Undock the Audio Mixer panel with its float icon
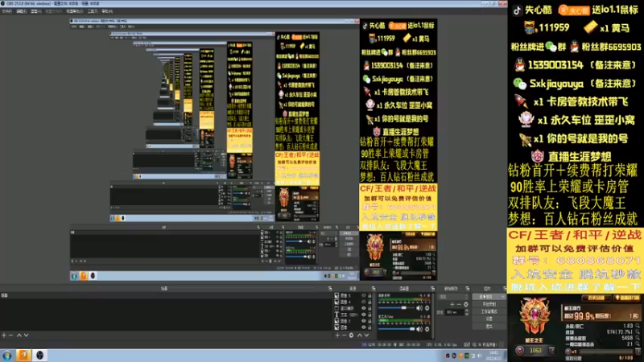Image resolution: width=644 pixels, height=362 pixels. click(432, 289)
